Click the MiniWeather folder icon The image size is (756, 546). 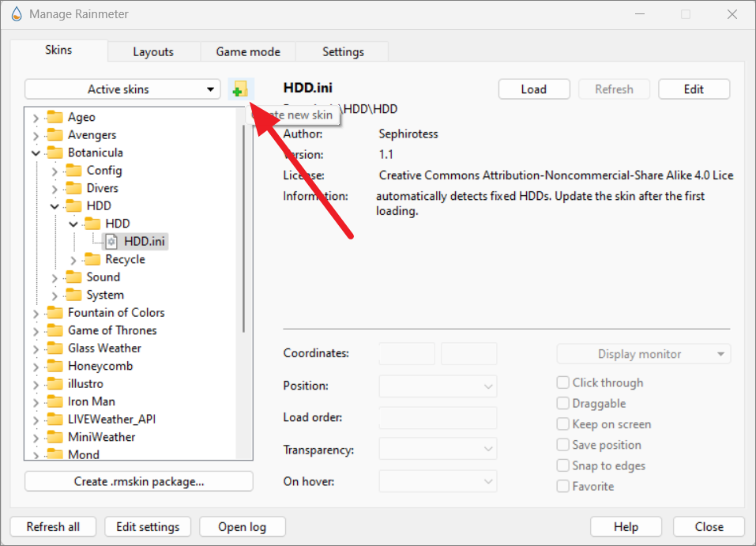click(55, 437)
